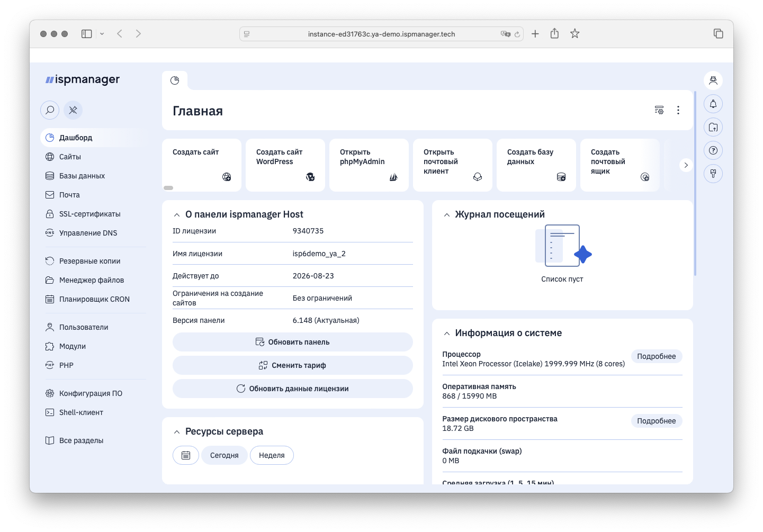Launch Shell-клиент from sidebar
This screenshot has width=763, height=532.
pyautogui.click(x=93, y=412)
